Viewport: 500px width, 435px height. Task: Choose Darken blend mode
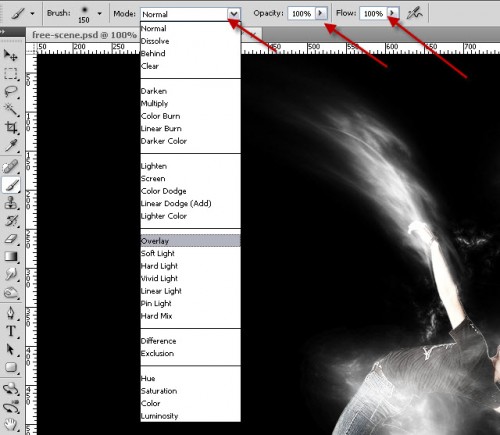point(190,91)
